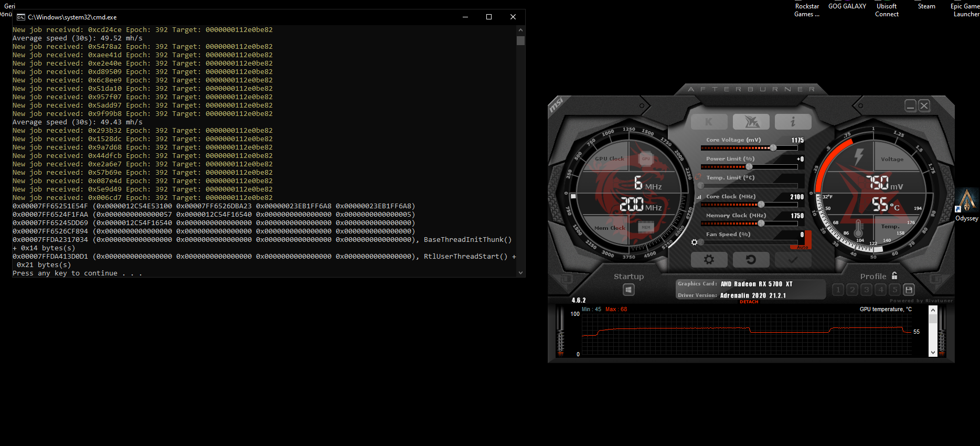Toggle the Profile lock icon
980x446 pixels.
pos(894,275)
